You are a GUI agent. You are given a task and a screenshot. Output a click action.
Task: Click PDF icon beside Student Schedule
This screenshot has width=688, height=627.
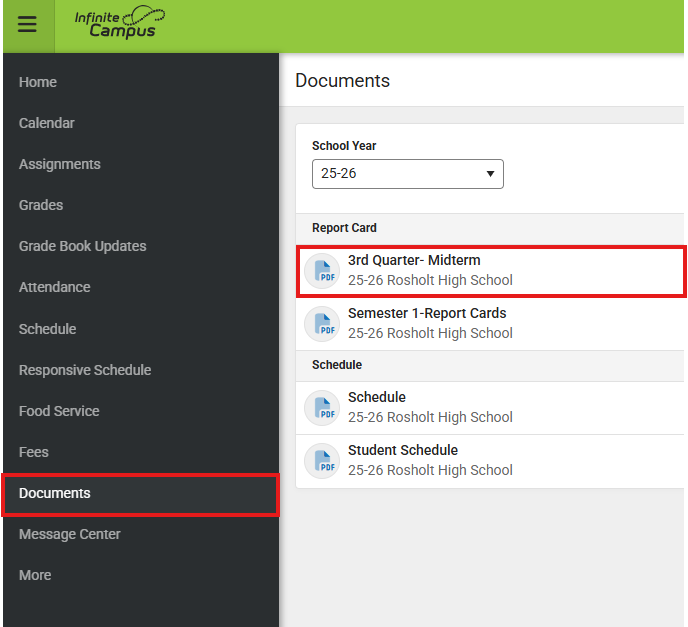click(x=322, y=460)
